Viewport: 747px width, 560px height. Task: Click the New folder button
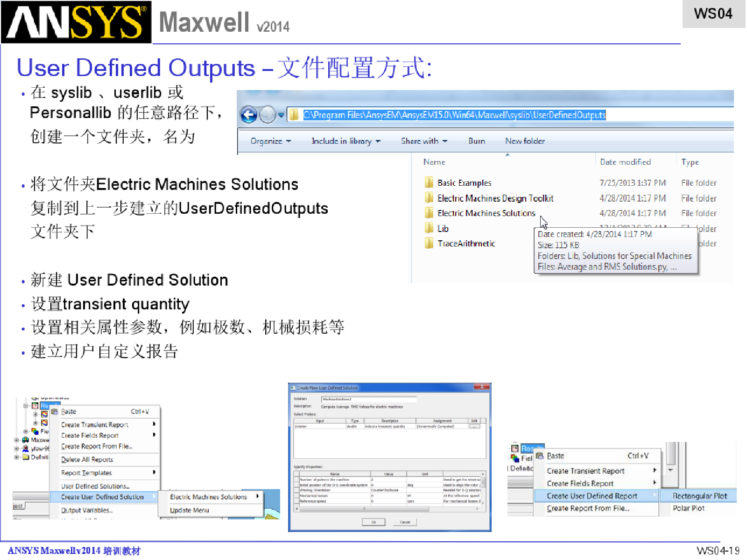(x=525, y=141)
